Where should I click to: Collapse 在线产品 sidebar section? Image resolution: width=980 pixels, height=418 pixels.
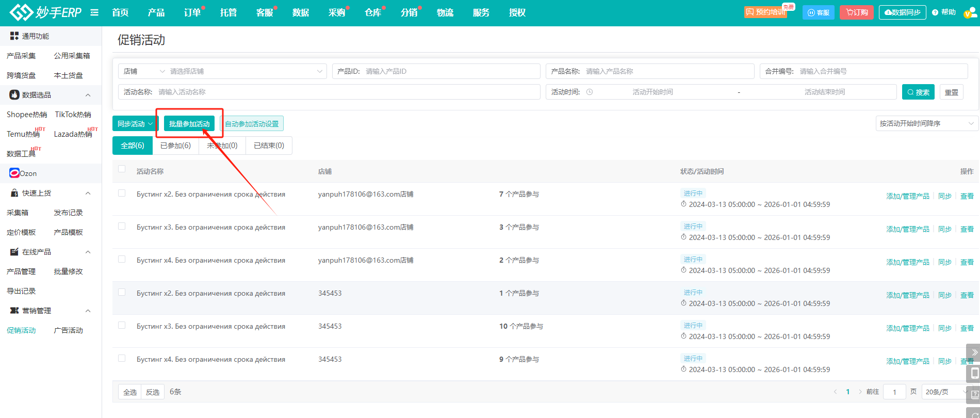(88, 252)
